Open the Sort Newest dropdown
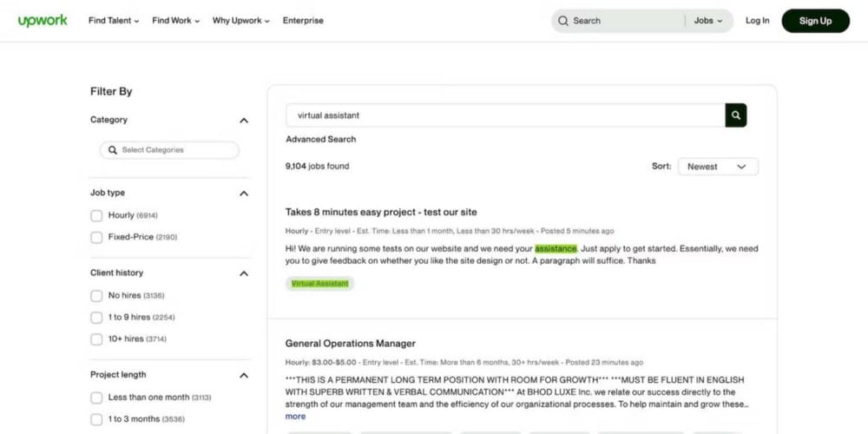Viewport: 868px width, 434px height. tap(717, 167)
